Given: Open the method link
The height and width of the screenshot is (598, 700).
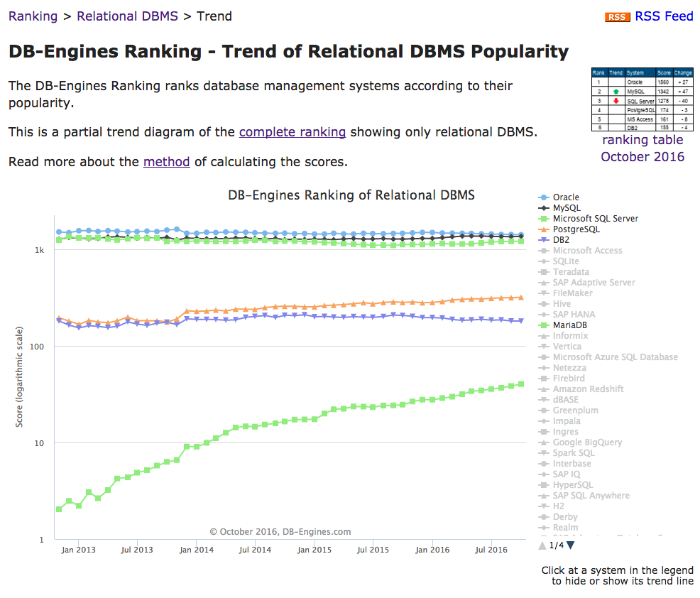Looking at the screenshot, I should click(x=167, y=162).
